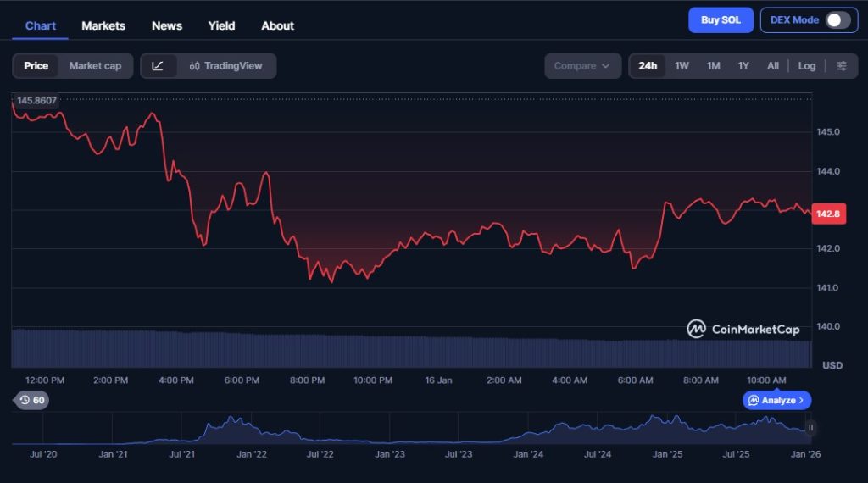
Task: Show the 1Y time range
Action: pyautogui.click(x=743, y=66)
